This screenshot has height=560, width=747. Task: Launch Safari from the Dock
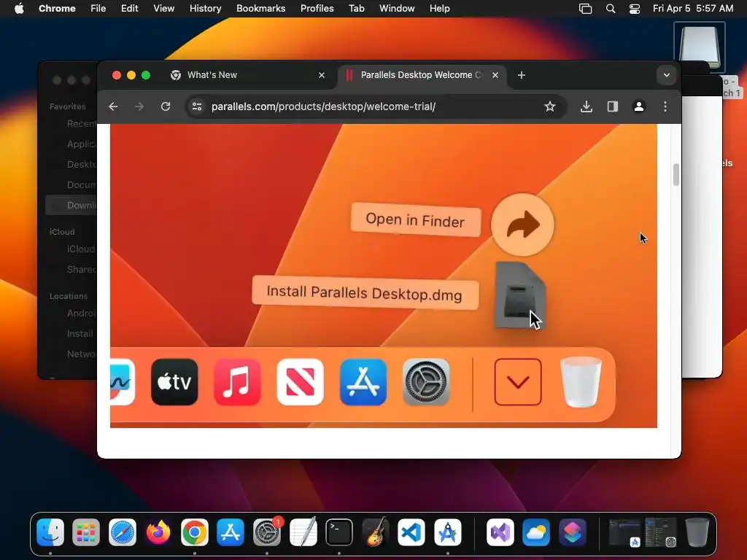tap(123, 532)
